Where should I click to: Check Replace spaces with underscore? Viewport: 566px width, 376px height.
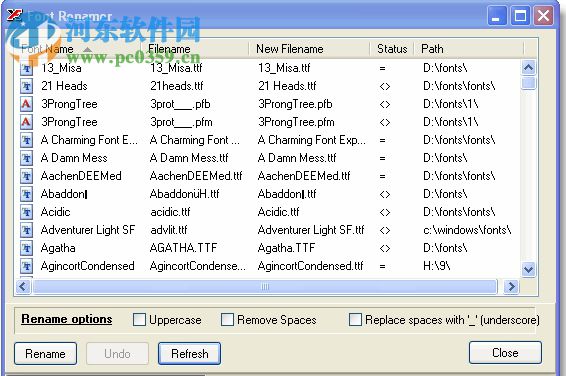355,320
